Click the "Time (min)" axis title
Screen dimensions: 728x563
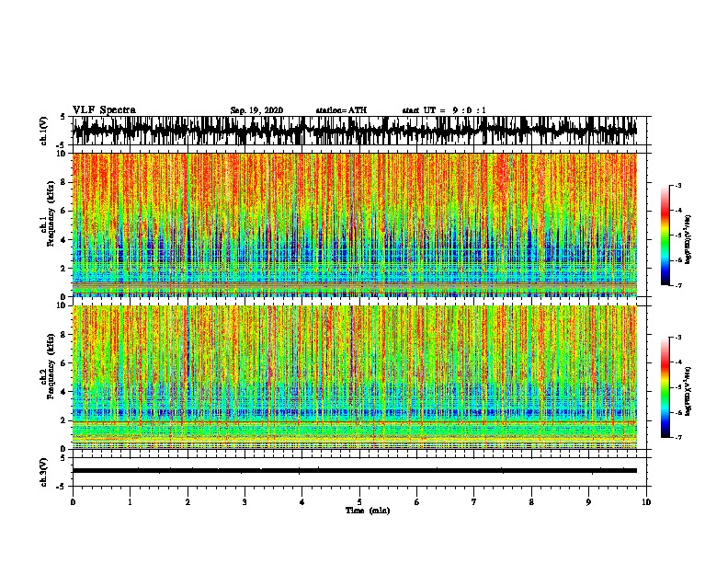coord(368,511)
